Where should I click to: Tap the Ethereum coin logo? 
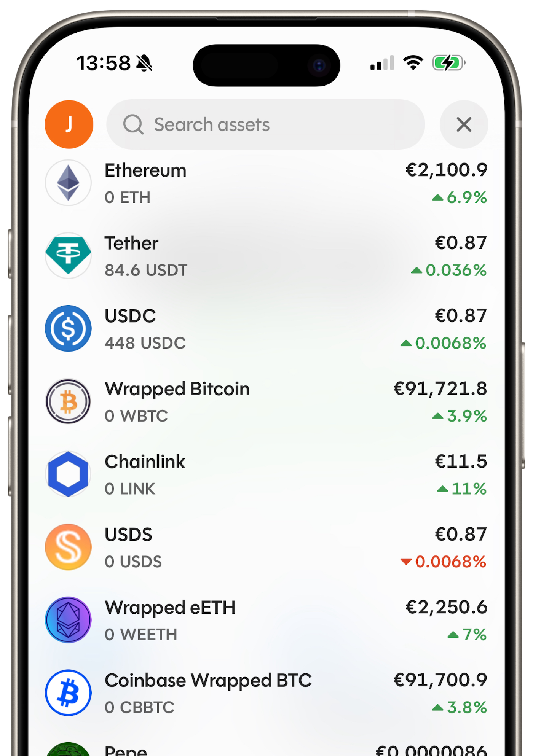coord(68,183)
